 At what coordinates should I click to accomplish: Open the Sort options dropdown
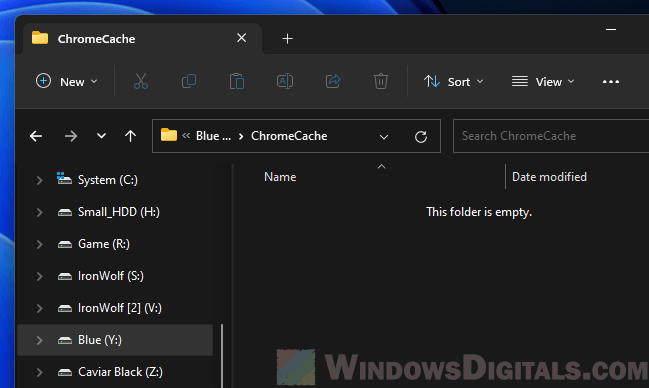point(454,82)
